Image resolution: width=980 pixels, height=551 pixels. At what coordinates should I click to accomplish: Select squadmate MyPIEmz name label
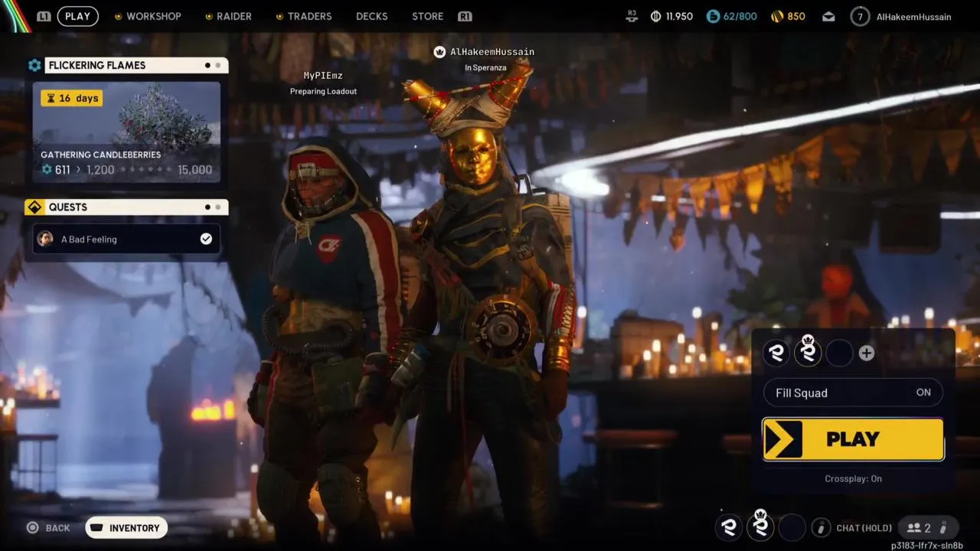point(323,76)
